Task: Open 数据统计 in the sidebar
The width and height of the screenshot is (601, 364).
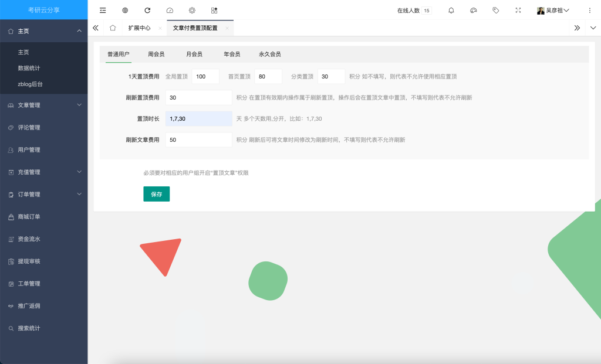Action: [29, 68]
